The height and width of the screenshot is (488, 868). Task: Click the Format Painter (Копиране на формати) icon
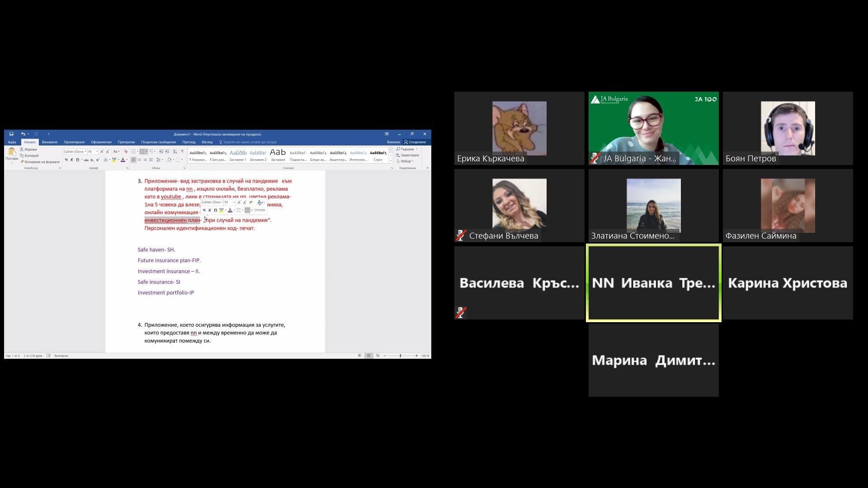pos(22,162)
